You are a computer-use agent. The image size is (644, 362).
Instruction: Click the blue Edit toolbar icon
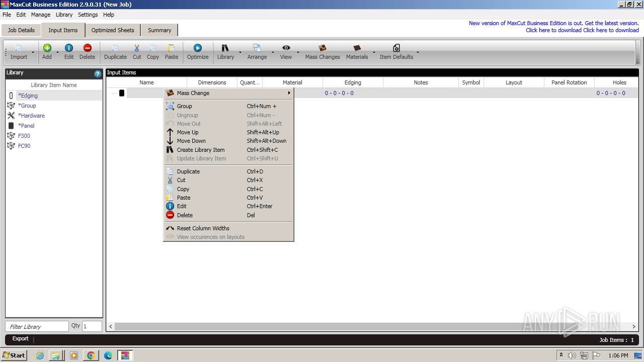click(x=69, y=48)
